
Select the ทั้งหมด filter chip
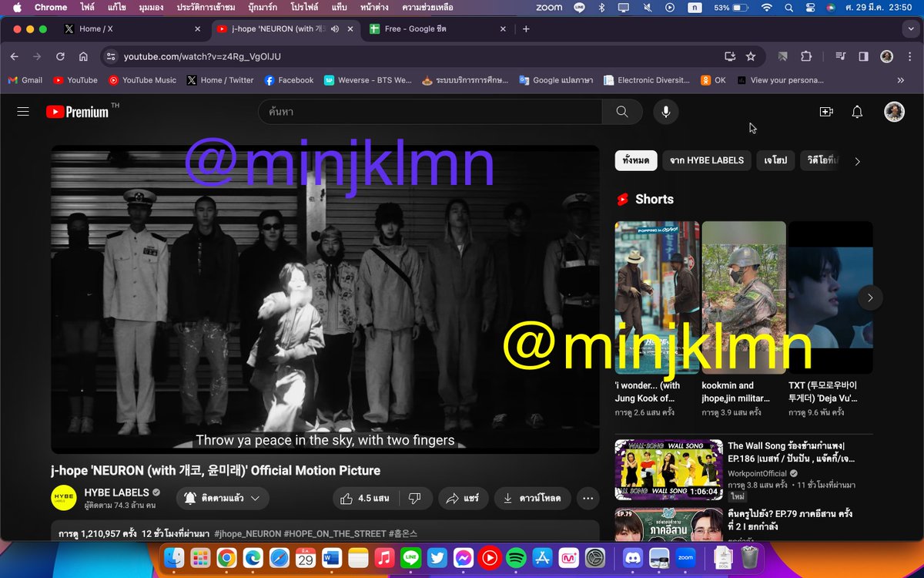[636, 160]
